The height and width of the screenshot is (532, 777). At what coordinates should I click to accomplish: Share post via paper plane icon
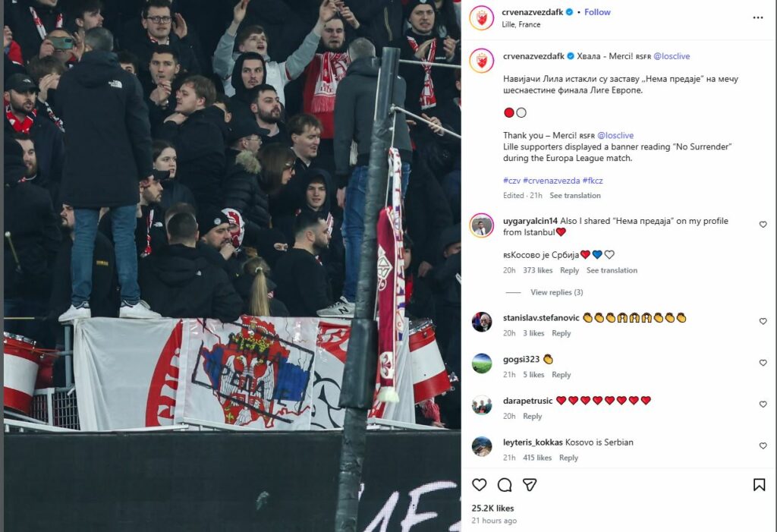530,484
